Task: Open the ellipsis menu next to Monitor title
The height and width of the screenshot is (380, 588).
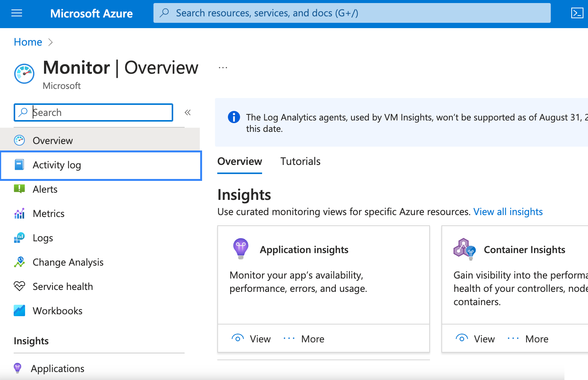Action: (223, 68)
